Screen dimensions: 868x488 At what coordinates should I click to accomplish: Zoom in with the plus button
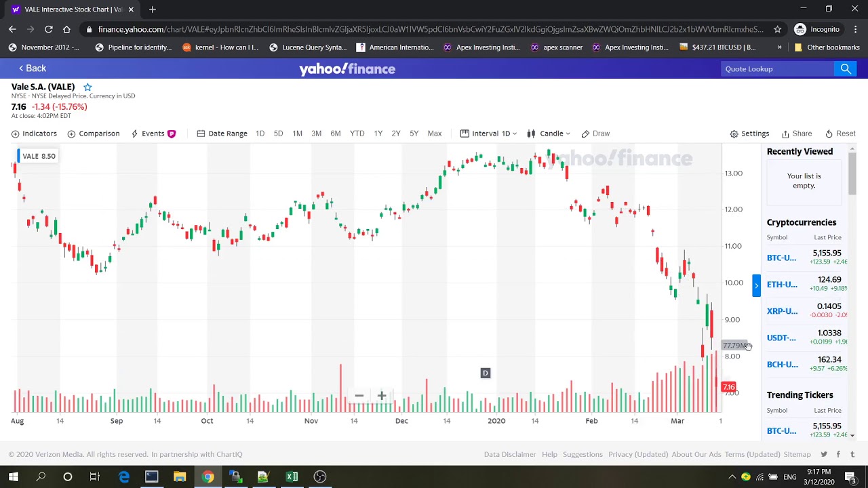(x=382, y=396)
